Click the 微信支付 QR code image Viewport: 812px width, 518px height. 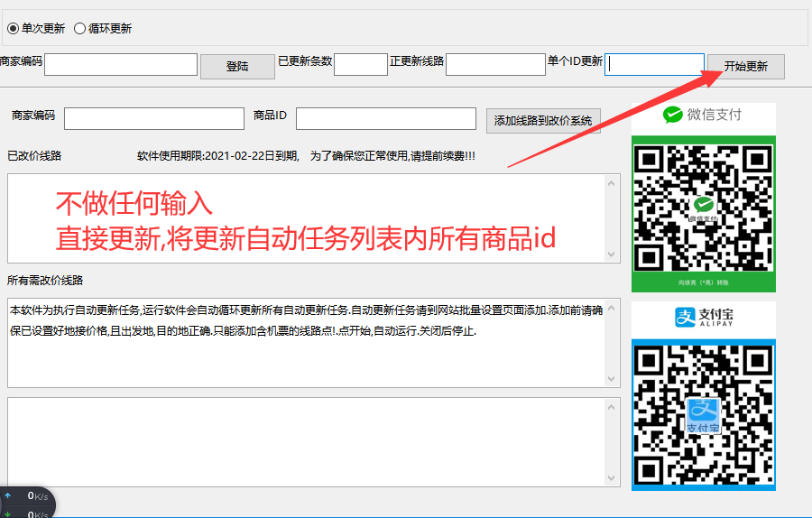[703, 208]
